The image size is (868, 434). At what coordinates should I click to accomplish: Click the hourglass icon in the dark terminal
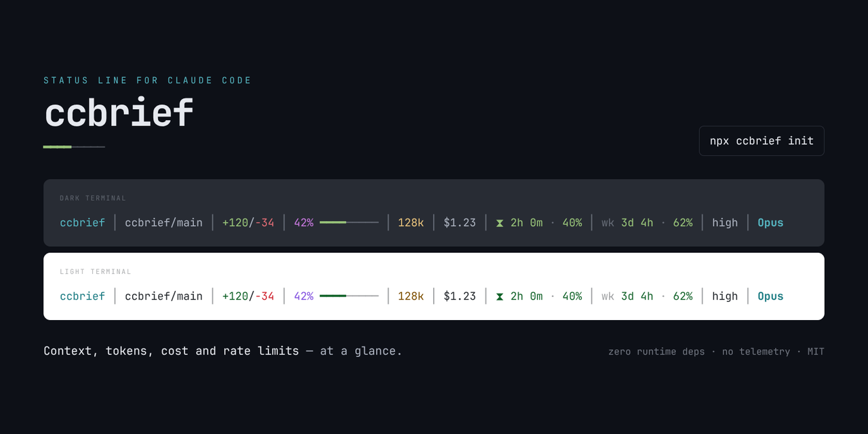[500, 222]
